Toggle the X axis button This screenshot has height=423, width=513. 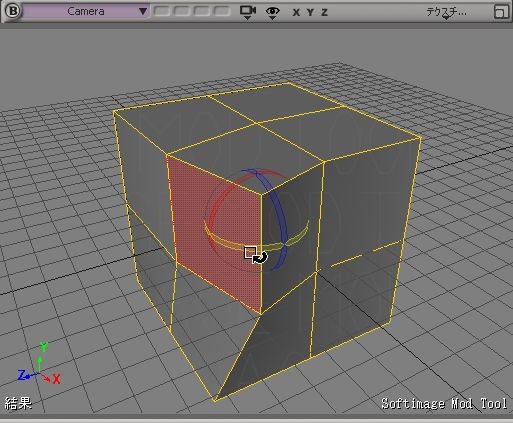tap(296, 13)
